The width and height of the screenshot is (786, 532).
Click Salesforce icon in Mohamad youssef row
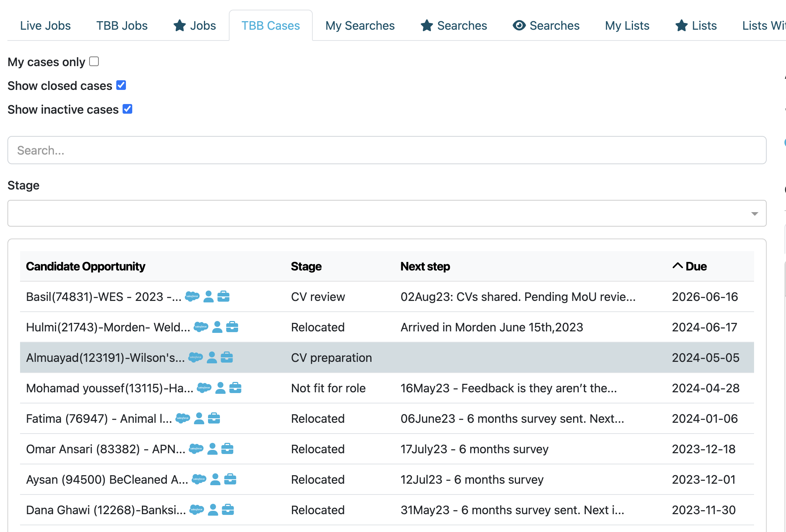tap(204, 388)
